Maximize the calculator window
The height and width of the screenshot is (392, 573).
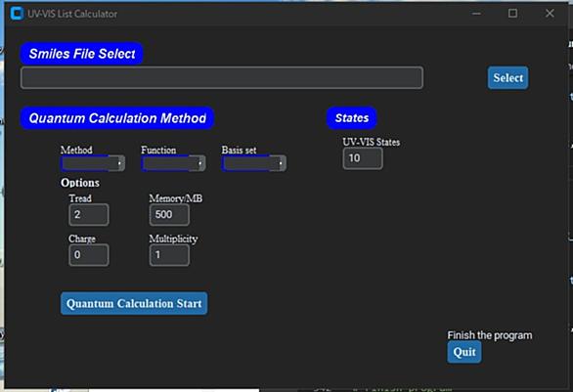tap(512, 14)
